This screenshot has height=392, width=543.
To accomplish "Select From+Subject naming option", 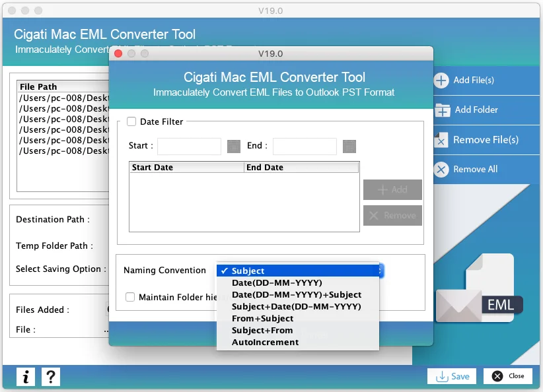I will (298, 318).
